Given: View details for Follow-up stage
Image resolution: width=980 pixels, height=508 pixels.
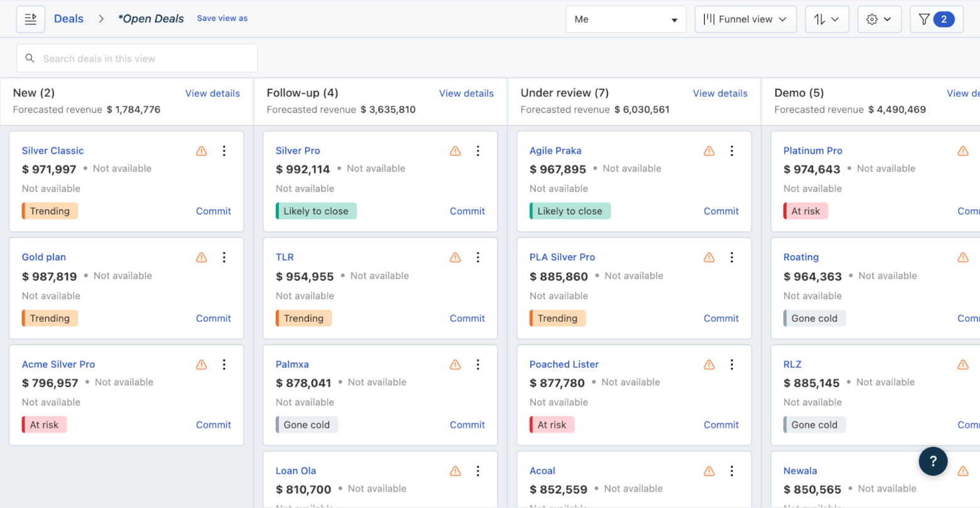Looking at the screenshot, I should [466, 93].
